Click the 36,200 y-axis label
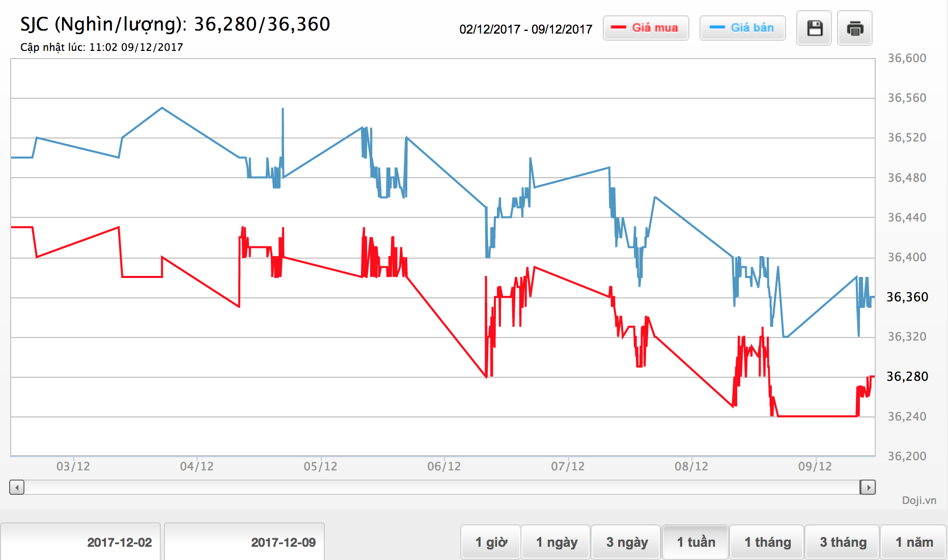This screenshot has width=948, height=560. click(907, 457)
